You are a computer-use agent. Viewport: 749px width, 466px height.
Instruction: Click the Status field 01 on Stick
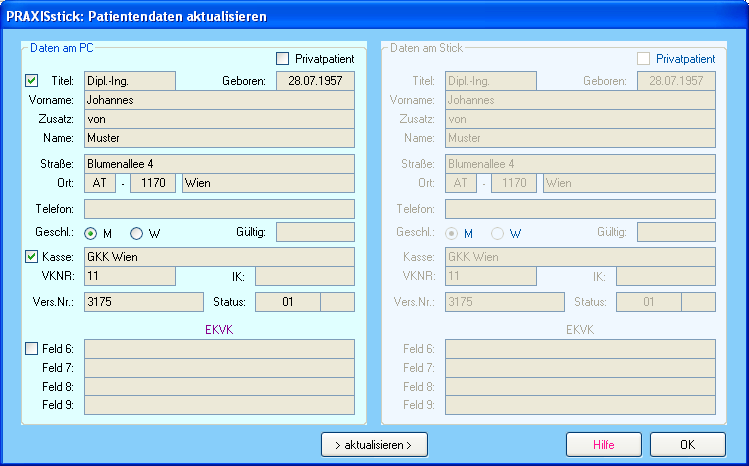click(649, 302)
